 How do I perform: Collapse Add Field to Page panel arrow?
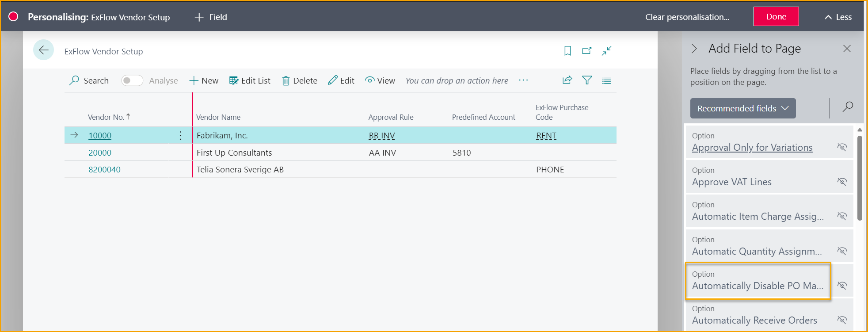(x=694, y=49)
